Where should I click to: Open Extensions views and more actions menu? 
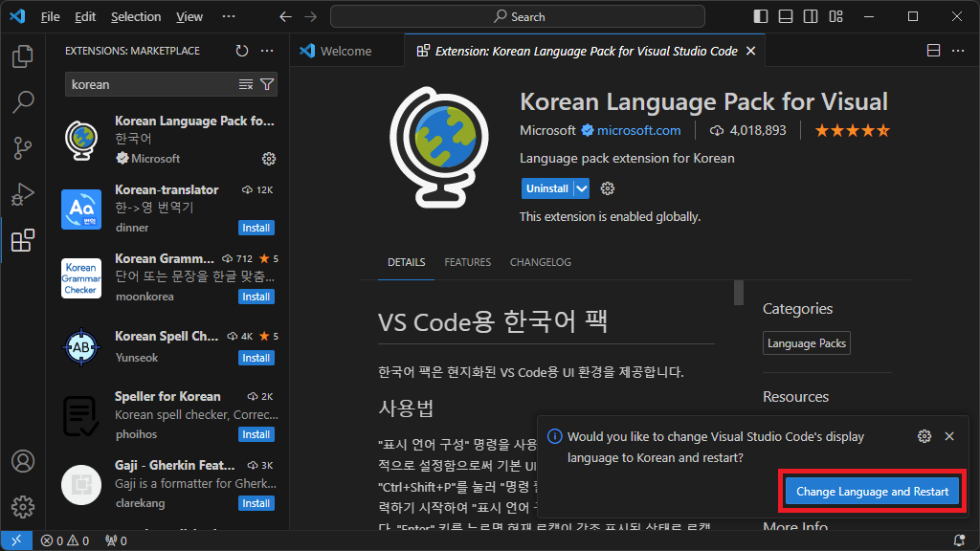267,51
